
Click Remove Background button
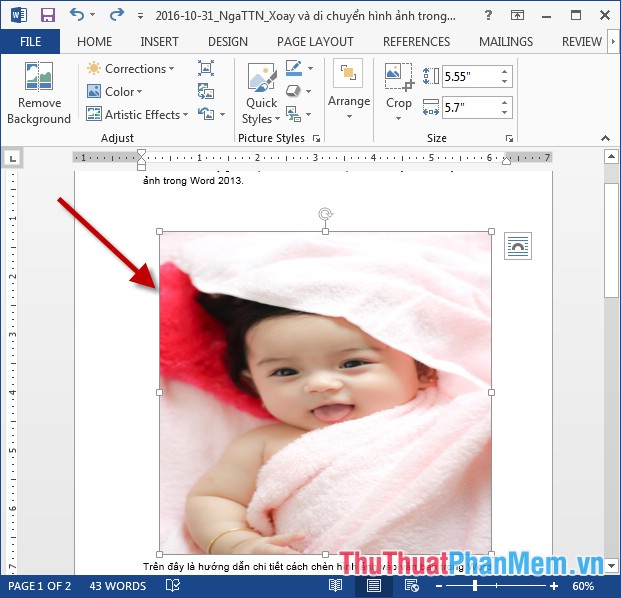pos(39,93)
